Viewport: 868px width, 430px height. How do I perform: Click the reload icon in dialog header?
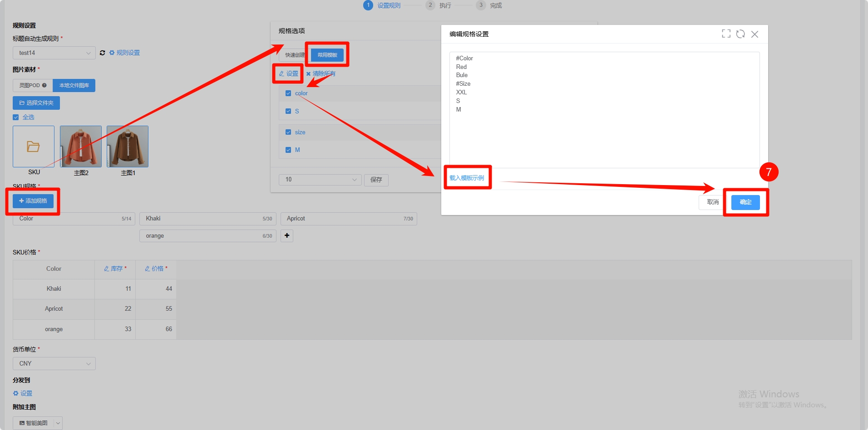coord(740,34)
